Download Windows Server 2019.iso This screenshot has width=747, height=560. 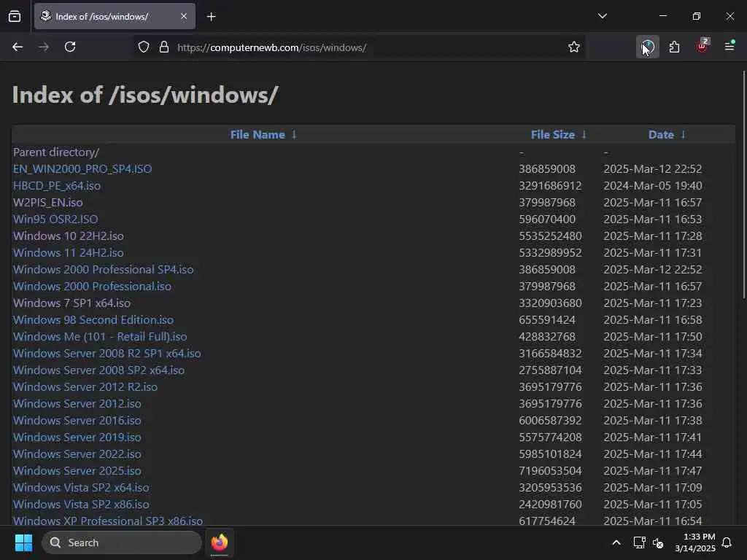coord(77,437)
